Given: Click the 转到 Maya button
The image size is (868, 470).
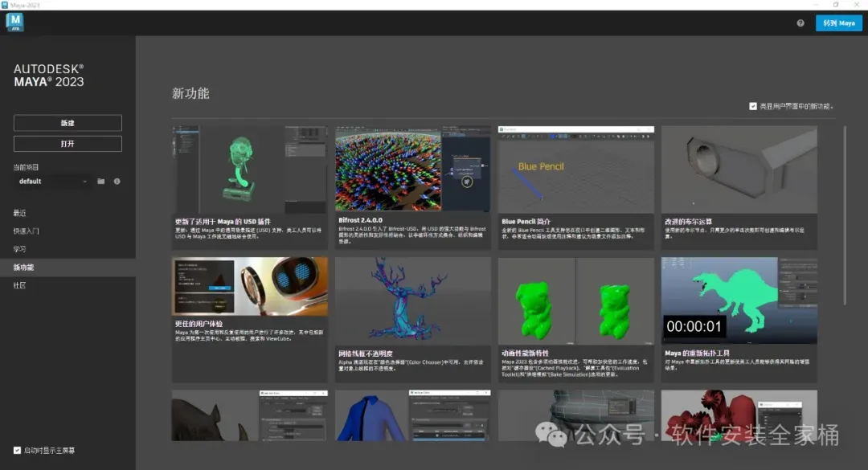Looking at the screenshot, I should [838, 23].
